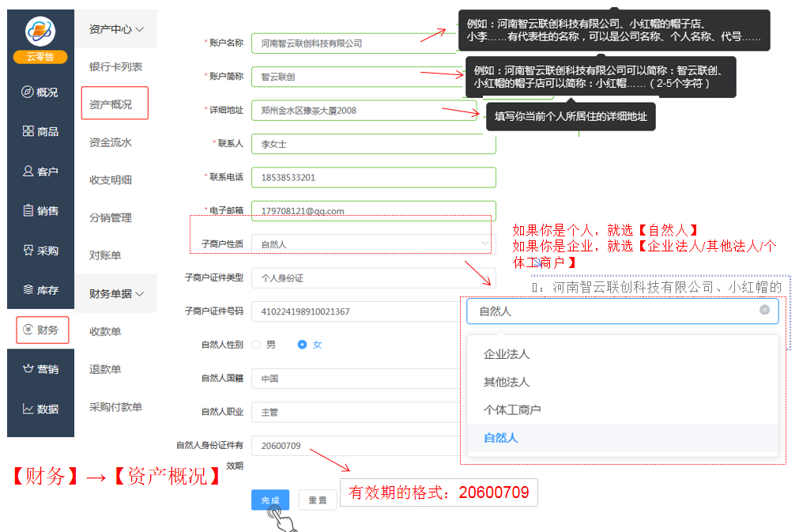799x532 pixels.
Task: Open the 自然人职业 dropdown field
Action: pos(356,412)
